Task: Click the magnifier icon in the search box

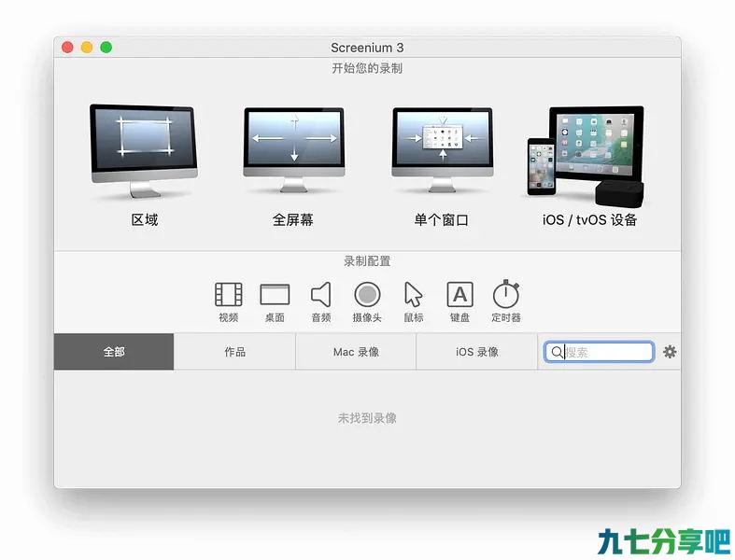Action: click(557, 353)
